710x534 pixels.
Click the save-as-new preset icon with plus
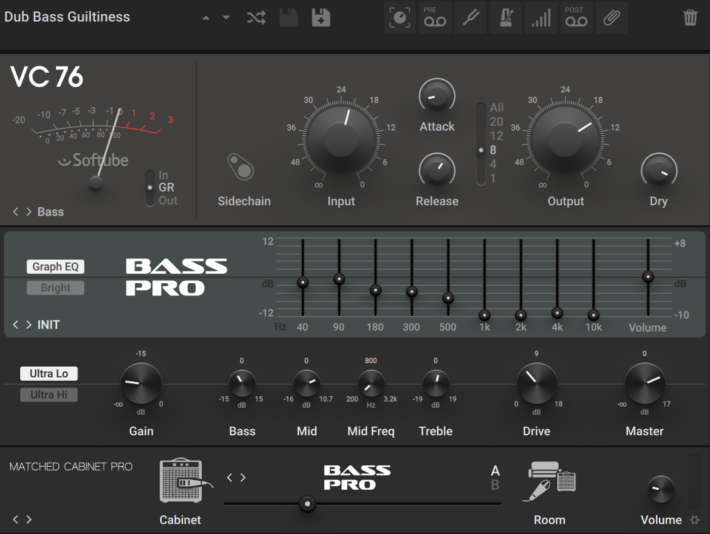(321, 18)
